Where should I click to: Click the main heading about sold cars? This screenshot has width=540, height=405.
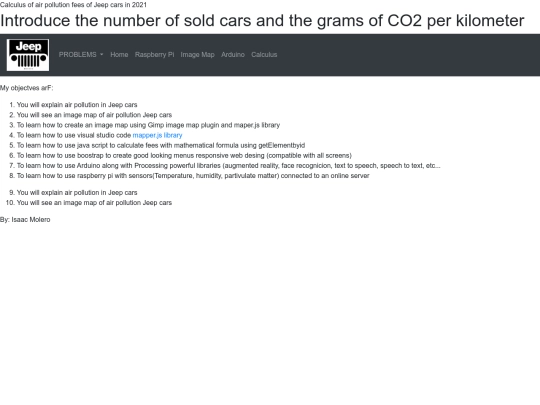pyautogui.click(x=262, y=21)
